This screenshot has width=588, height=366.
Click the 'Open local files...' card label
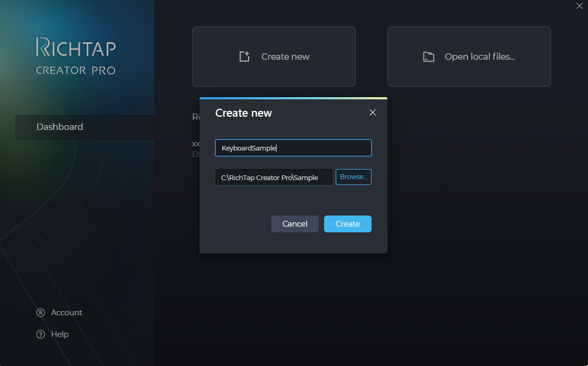click(x=480, y=57)
